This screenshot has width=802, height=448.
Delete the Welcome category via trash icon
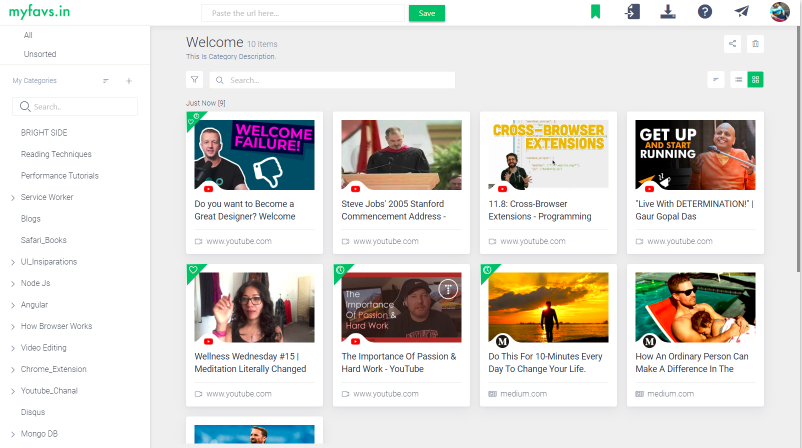pos(755,44)
